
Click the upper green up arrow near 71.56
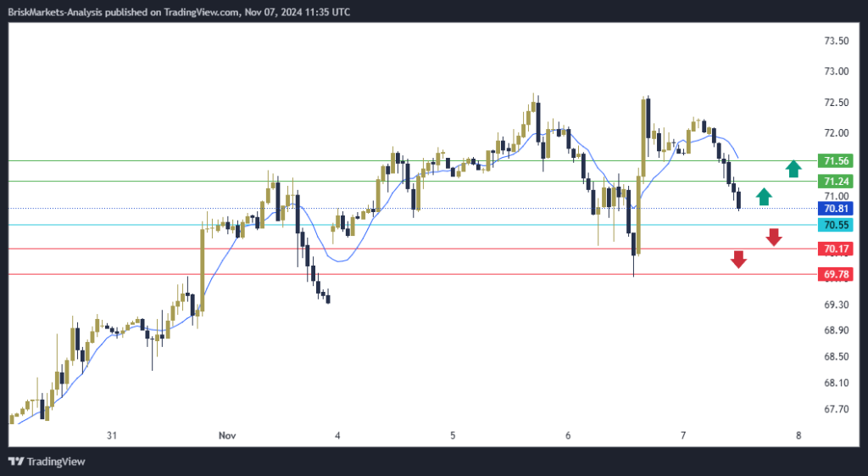[x=793, y=168]
